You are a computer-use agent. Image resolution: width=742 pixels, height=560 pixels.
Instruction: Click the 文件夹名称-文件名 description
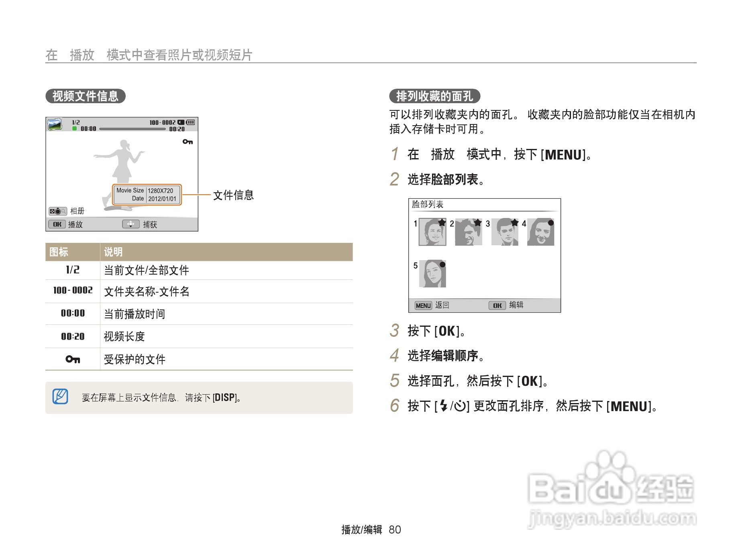tap(147, 291)
